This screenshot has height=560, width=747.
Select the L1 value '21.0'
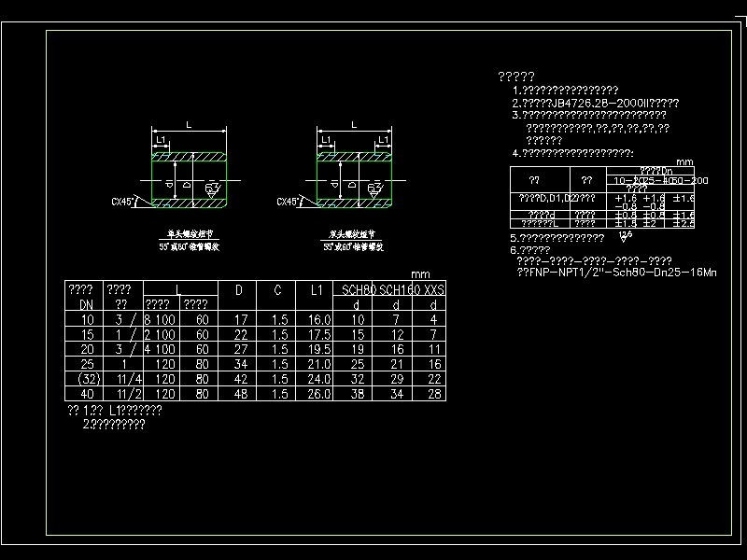pyautogui.click(x=319, y=364)
